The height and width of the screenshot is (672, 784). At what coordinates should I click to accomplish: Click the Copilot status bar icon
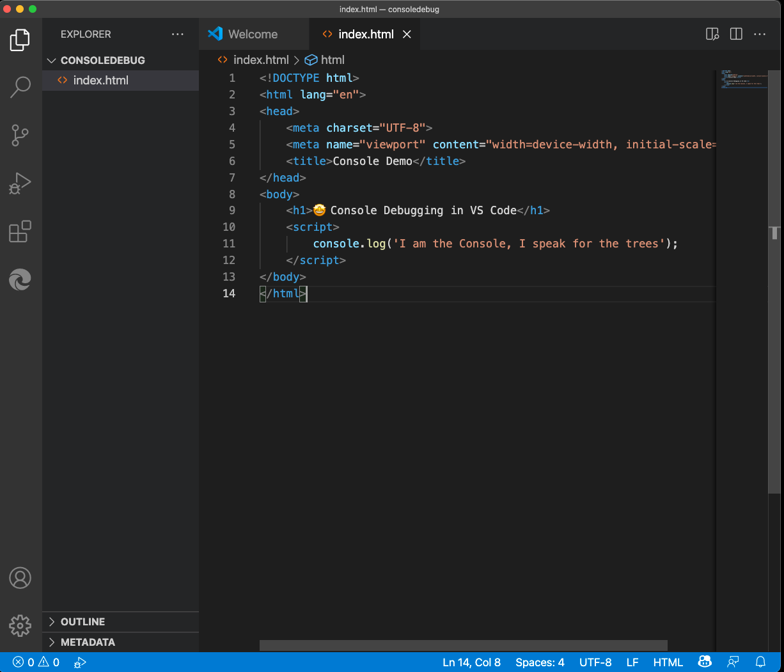(705, 662)
